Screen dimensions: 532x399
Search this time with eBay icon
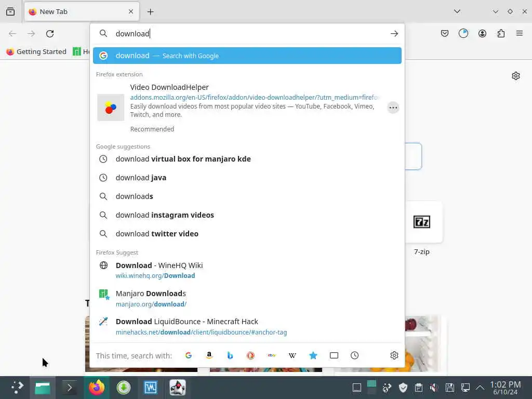271,355
